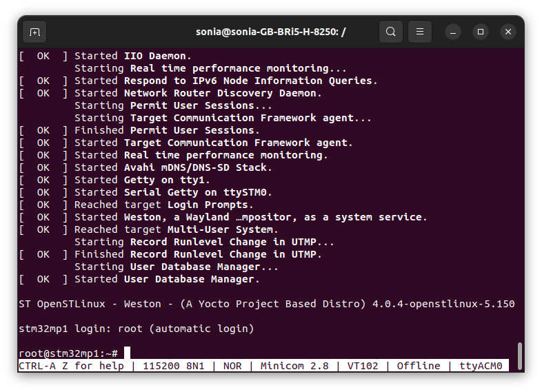Screen dimensions: 542x392
Task: Click the 115200 8N1 baud rate indicator
Action: coord(174,366)
